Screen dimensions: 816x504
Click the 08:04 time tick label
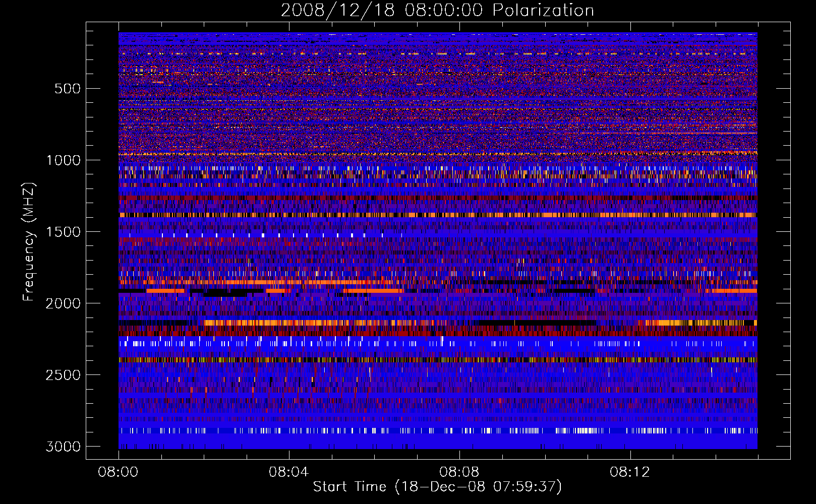click(288, 472)
